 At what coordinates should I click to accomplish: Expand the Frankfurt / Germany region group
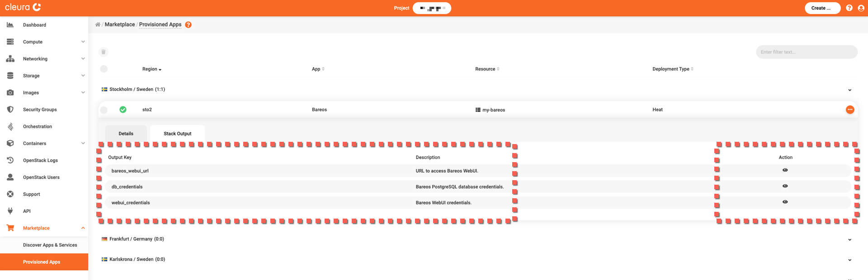point(849,239)
